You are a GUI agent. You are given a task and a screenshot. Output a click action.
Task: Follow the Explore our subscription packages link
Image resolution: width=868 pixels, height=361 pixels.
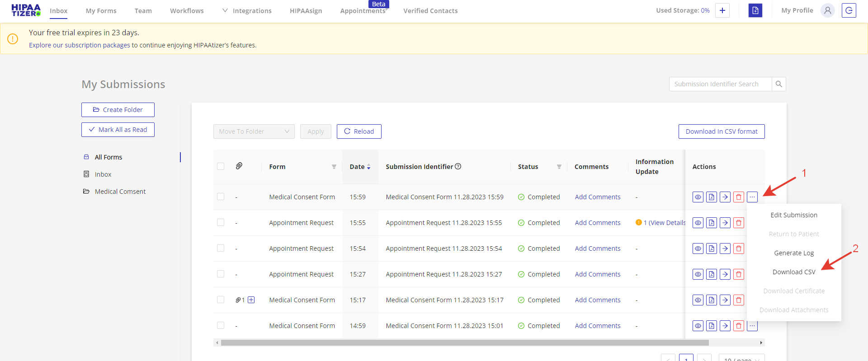(80, 45)
